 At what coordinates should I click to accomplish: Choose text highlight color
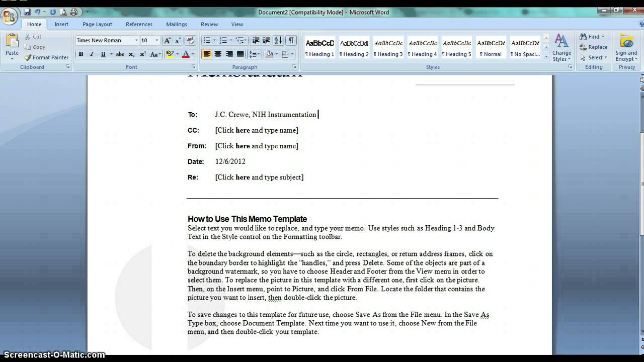(170, 54)
